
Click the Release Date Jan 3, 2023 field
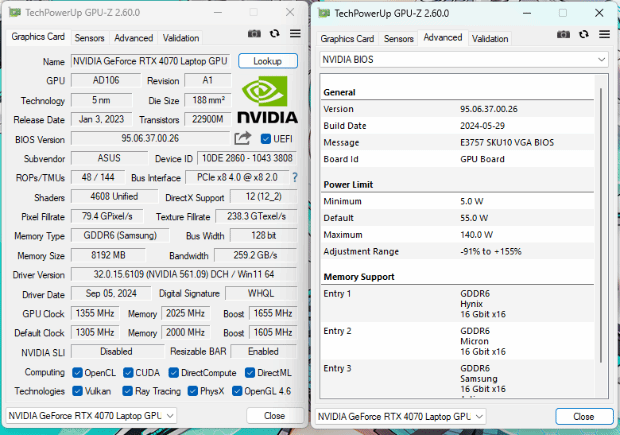102,119
